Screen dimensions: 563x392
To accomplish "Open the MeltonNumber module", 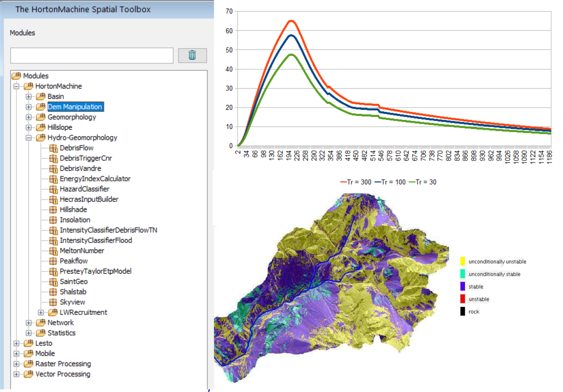I will click(x=82, y=251).
